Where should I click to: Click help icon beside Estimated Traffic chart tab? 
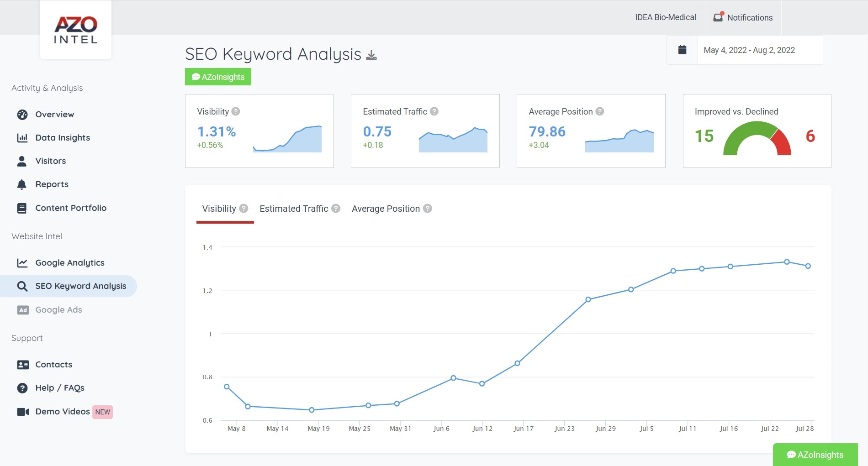(336, 209)
